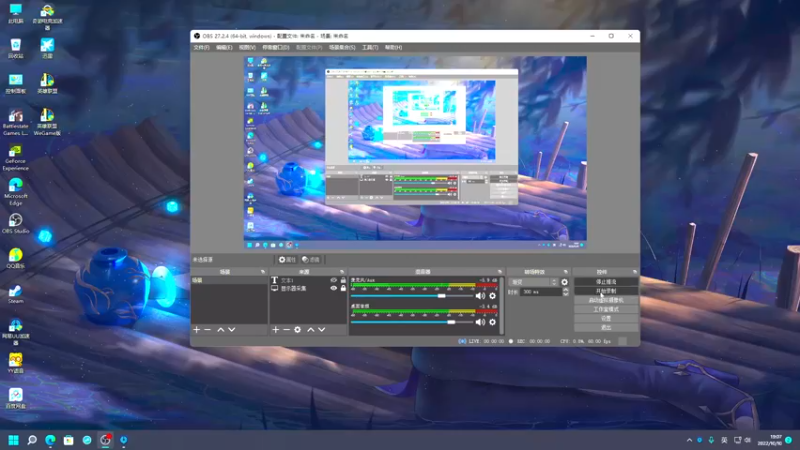Pop out the Scene Transitions dock panel
The width and height of the screenshot is (800, 450).
pos(565,272)
